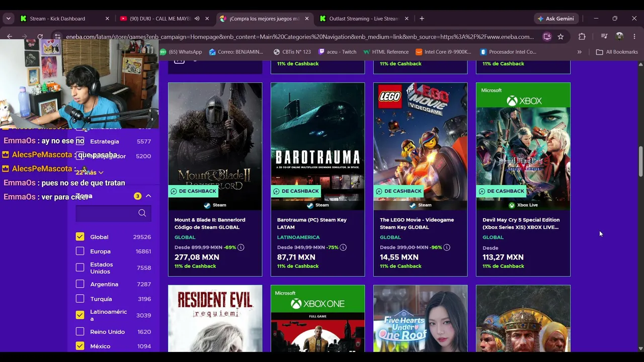This screenshot has height=362, width=644.
Task: Open the All Bookmarks folder
Action: [x=617, y=52]
